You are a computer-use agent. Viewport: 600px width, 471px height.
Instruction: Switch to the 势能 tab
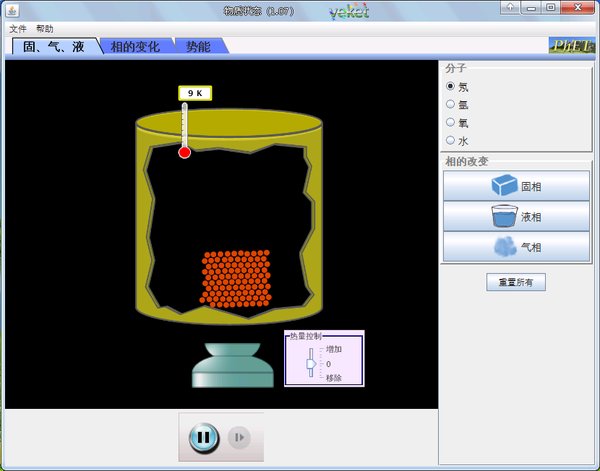click(x=198, y=46)
